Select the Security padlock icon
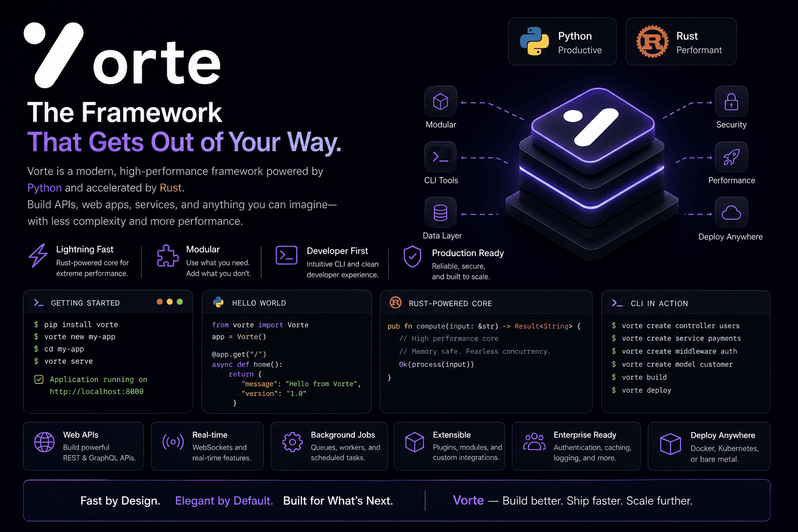 pos(731,101)
